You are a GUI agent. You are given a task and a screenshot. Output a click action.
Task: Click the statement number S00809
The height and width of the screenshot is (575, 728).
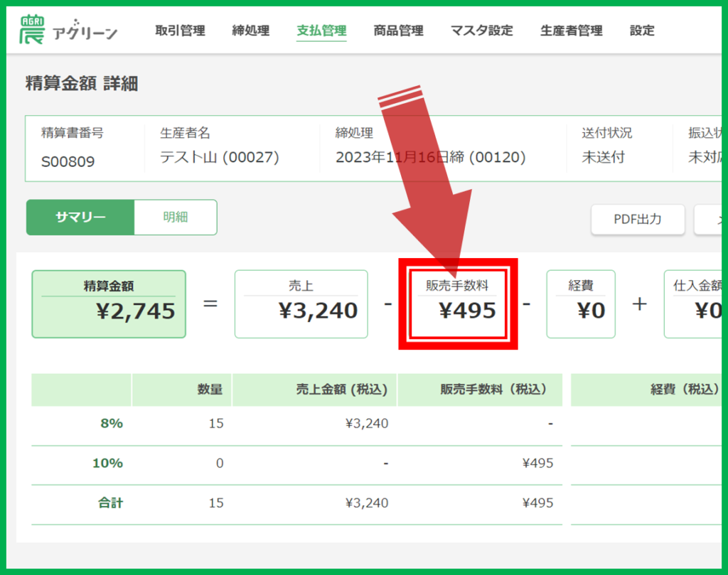tap(68, 161)
